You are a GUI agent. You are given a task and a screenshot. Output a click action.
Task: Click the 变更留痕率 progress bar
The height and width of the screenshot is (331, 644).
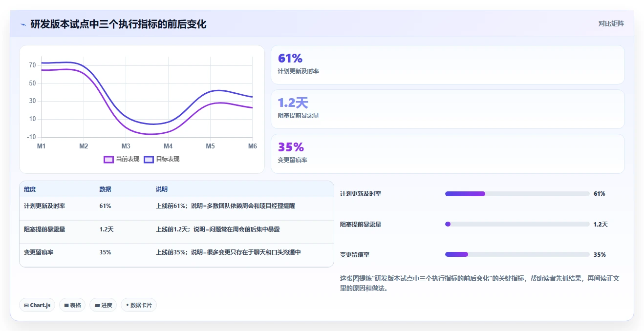(x=517, y=254)
